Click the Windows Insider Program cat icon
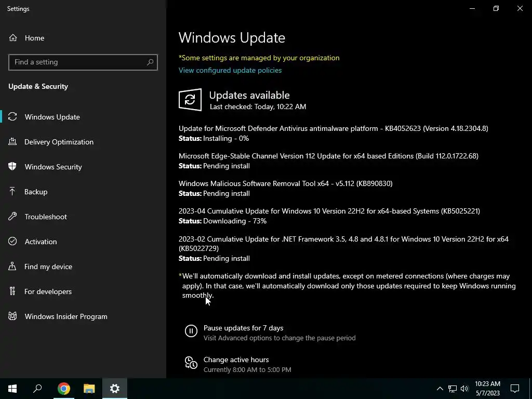532x399 pixels. (12, 316)
